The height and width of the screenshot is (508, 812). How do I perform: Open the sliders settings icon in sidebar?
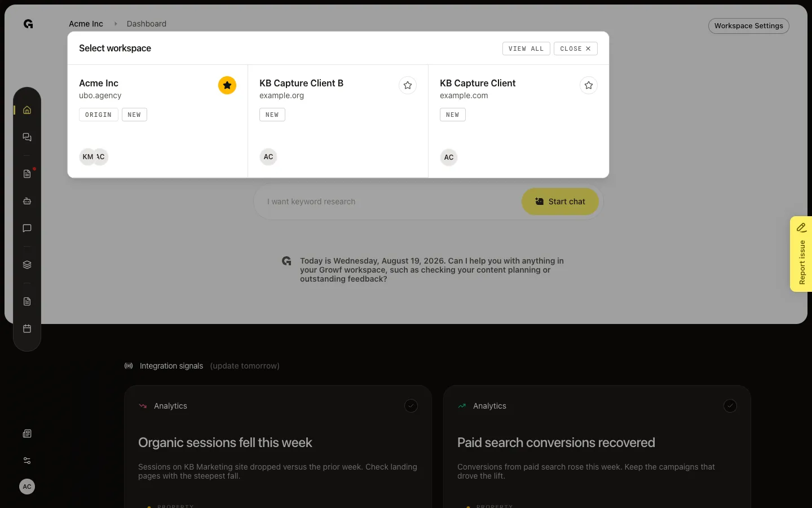click(27, 461)
